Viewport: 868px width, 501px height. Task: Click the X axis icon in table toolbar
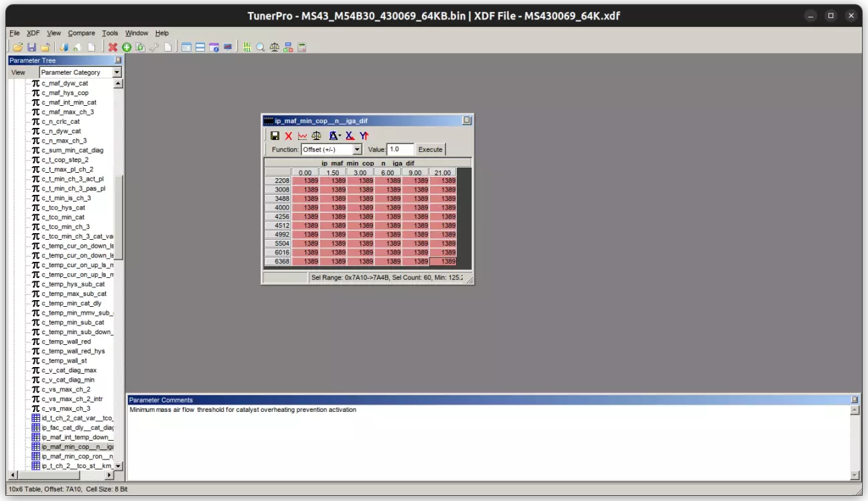pos(350,136)
